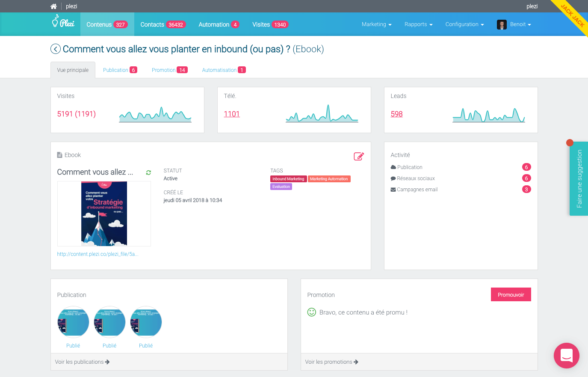588x377 pixels.
Task: Expand the Rapports dropdown menu
Action: point(418,24)
